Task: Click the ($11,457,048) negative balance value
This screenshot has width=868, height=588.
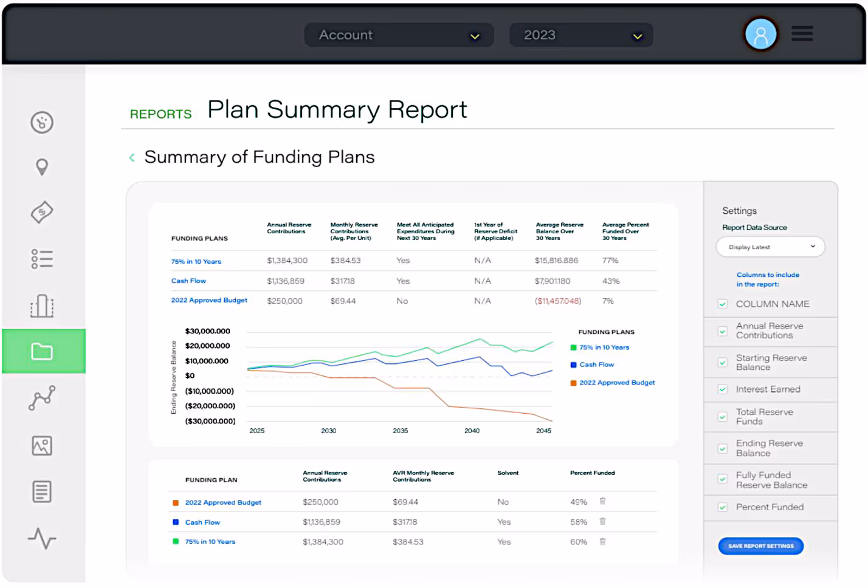Action: [557, 301]
